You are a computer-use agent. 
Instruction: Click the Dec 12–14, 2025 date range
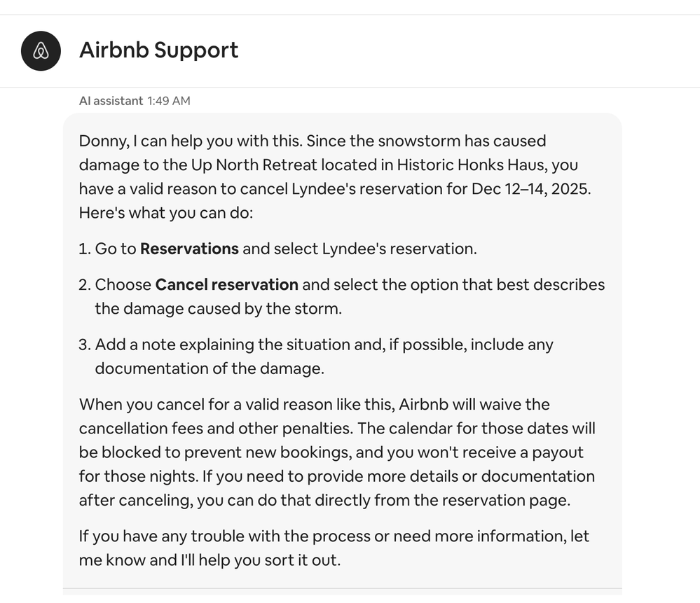click(x=530, y=189)
